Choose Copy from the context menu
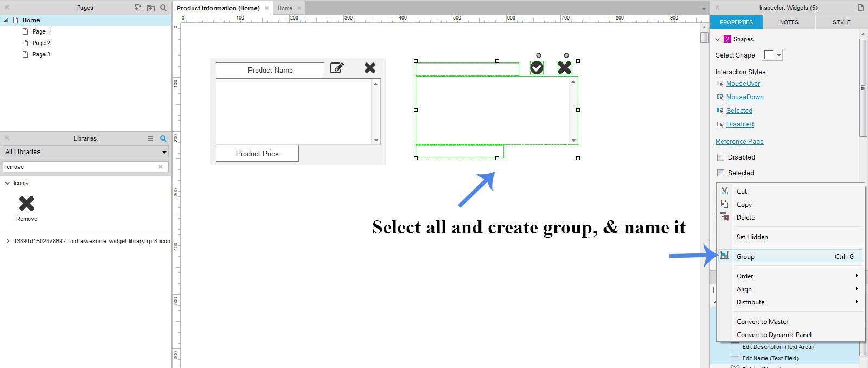This screenshot has width=868, height=368. 791,205
